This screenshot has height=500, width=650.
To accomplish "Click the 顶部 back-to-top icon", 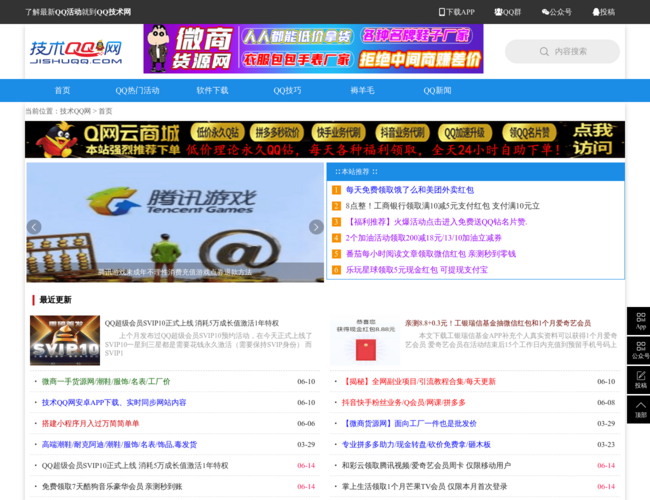I will [x=640, y=410].
